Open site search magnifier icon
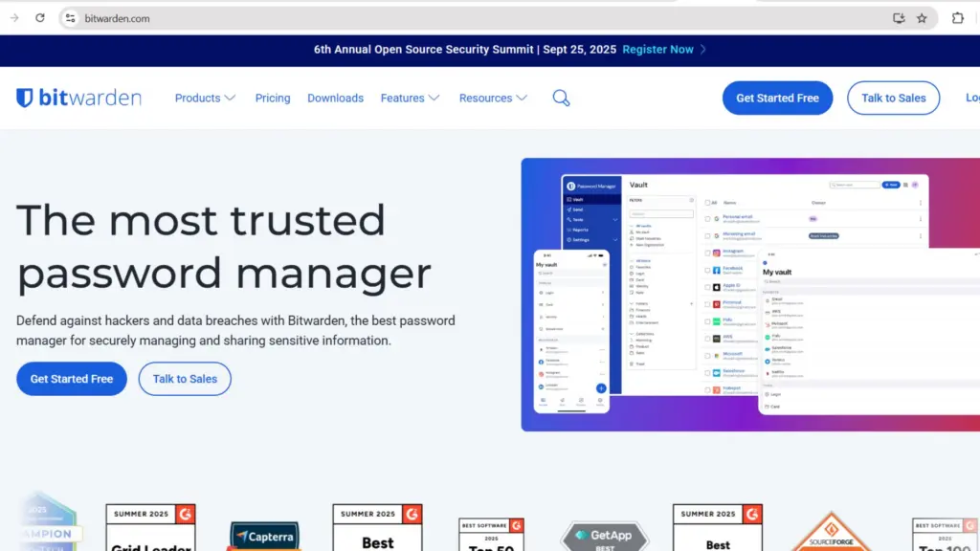 (x=561, y=99)
